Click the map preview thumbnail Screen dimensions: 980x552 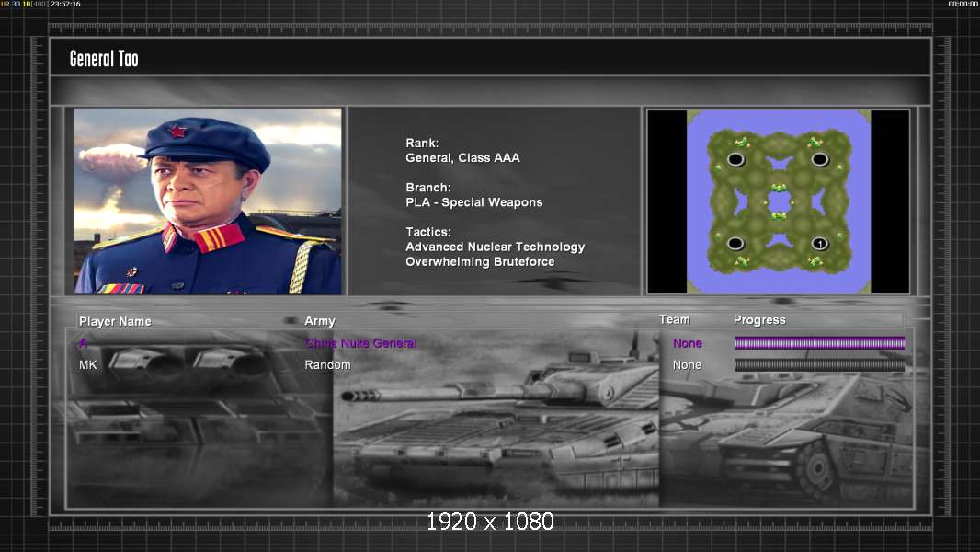[x=778, y=201]
